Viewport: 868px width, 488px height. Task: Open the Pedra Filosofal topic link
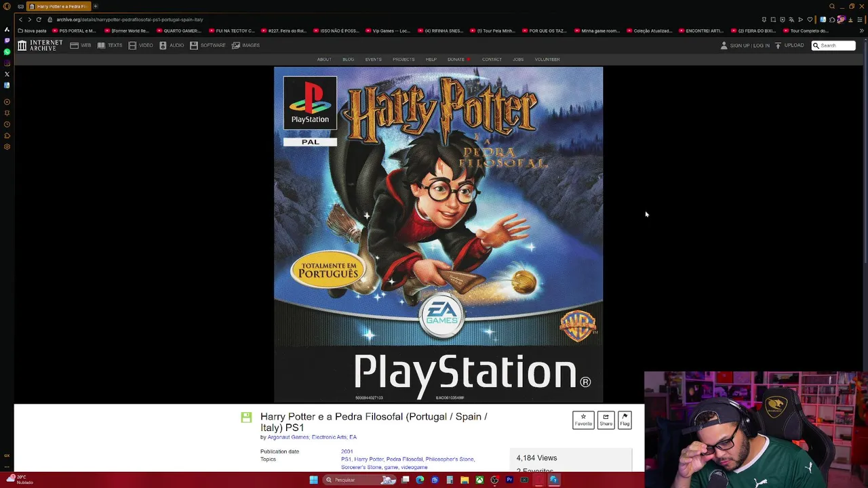point(404,460)
